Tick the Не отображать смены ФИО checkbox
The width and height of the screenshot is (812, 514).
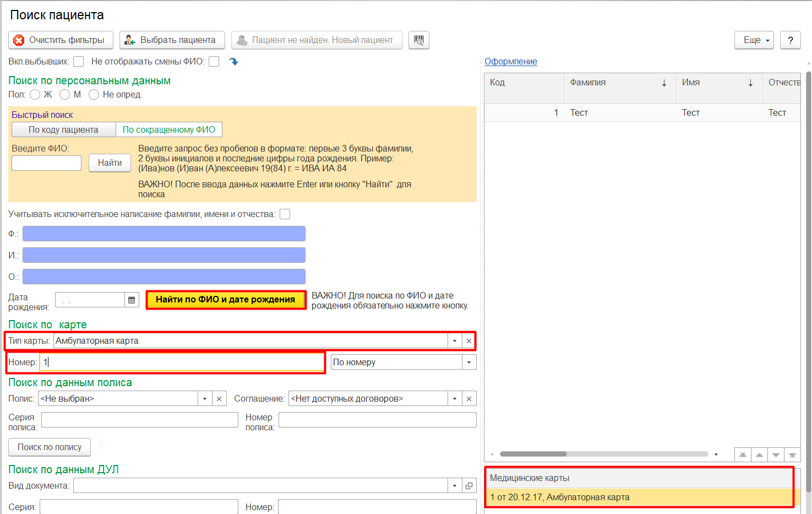click(x=214, y=62)
